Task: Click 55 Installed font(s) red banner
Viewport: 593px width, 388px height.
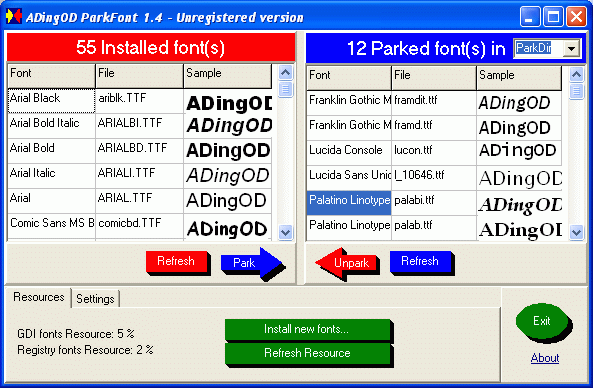Action: coord(151,47)
